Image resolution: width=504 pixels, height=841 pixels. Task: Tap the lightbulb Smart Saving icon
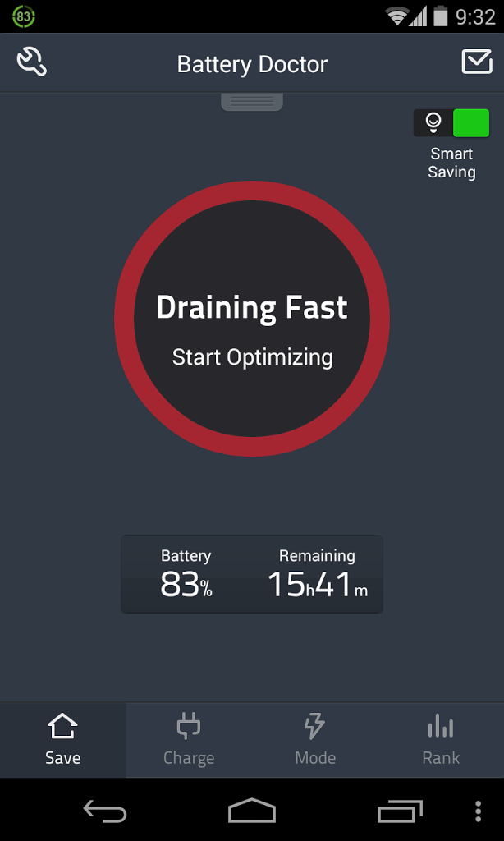click(433, 123)
